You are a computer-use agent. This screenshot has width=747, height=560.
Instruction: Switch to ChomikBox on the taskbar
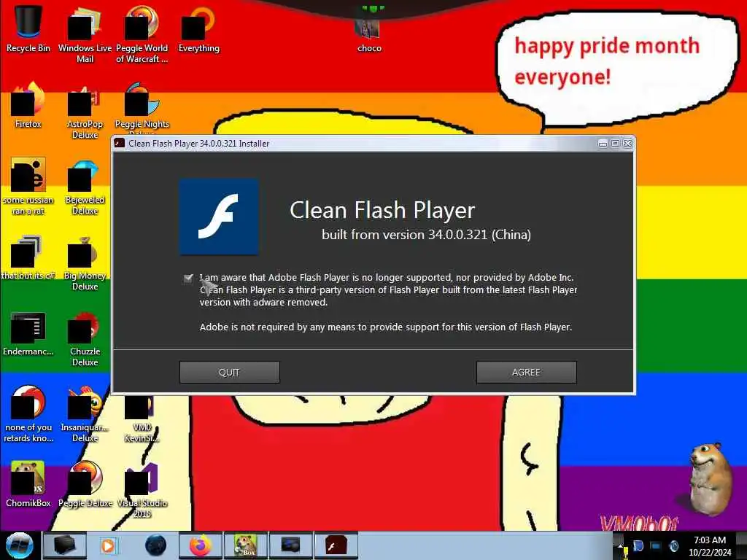pyautogui.click(x=245, y=545)
